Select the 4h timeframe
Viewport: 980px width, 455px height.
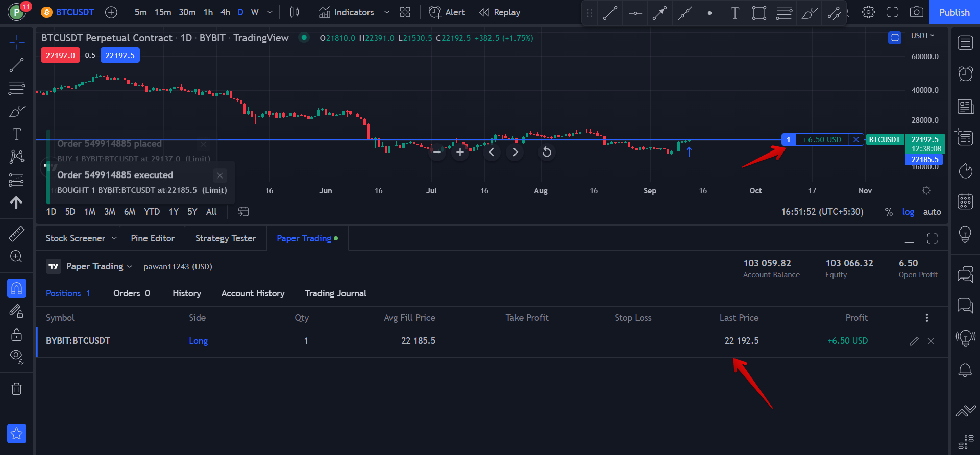(225, 12)
